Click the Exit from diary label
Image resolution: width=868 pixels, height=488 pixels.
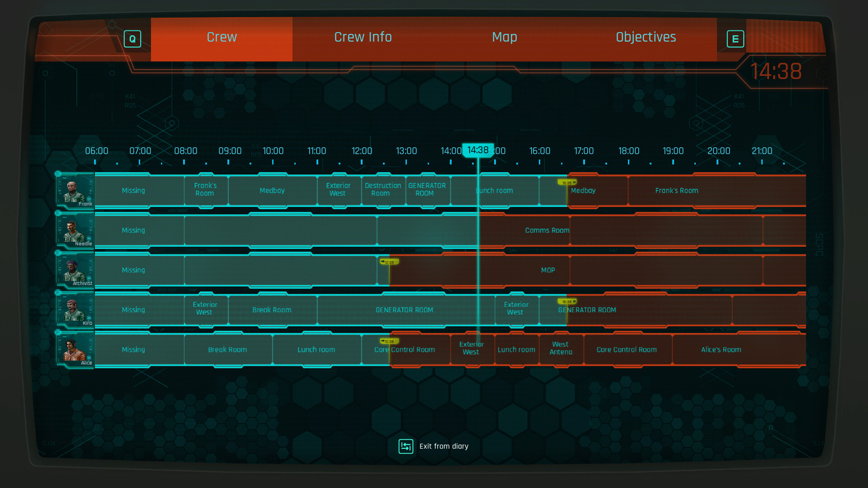[443, 446]
